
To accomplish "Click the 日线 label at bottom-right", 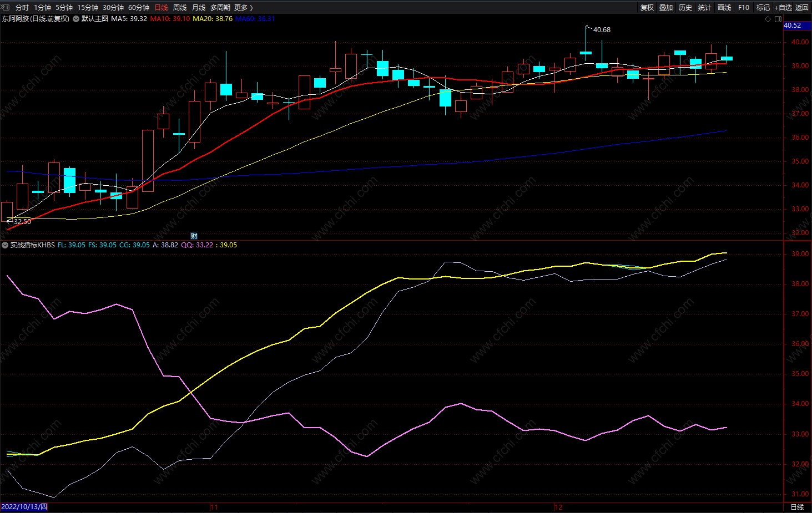I will 797,507.
